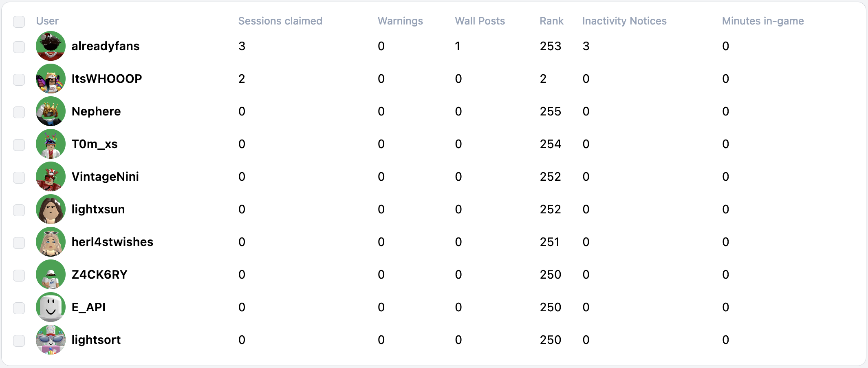
Task: Click alreadyfans user avatar
Action: pos(51,46)
